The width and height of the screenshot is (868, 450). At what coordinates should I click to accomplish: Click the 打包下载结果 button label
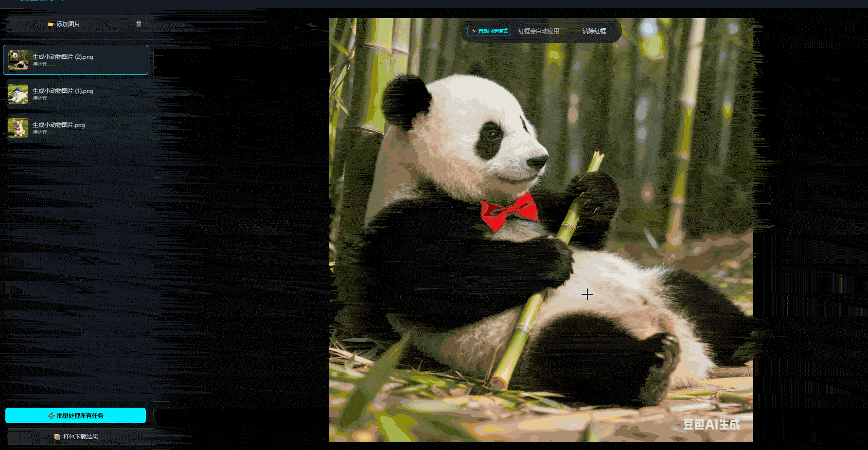pyautogui.click(x=80, y=437)
